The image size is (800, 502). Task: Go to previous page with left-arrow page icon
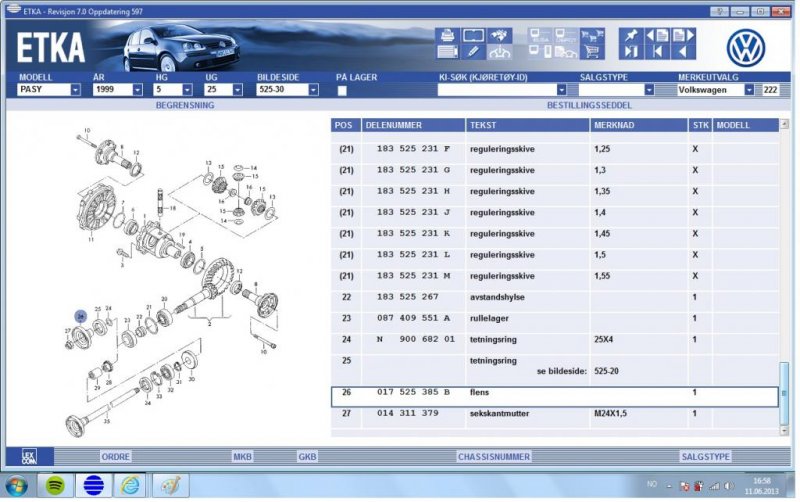pyautogui.click(x=655, y=36)
